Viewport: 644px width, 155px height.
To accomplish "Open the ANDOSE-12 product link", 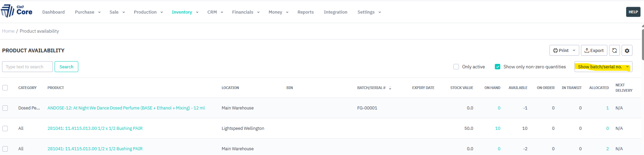I will (x=126, y=108).
